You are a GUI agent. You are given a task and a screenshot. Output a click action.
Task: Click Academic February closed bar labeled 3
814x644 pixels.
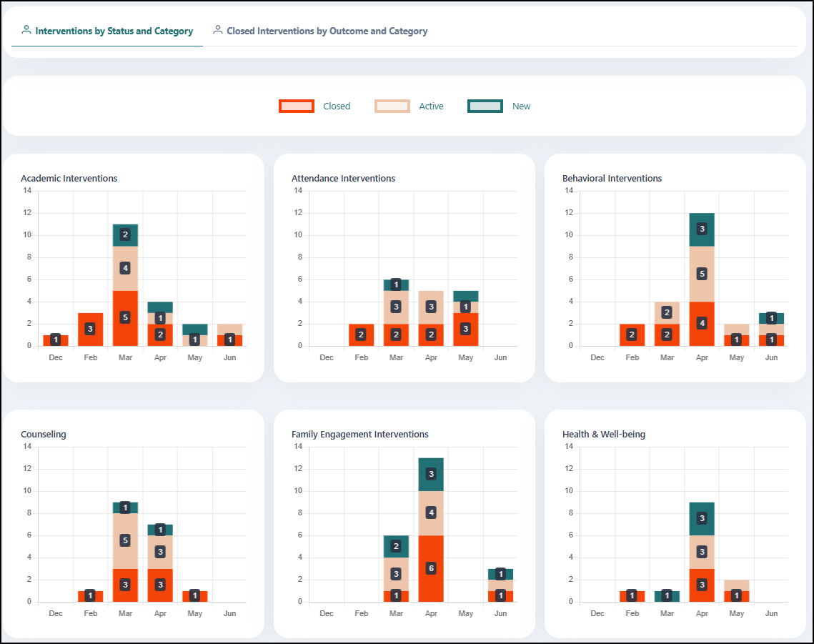(x=90, y=329)
